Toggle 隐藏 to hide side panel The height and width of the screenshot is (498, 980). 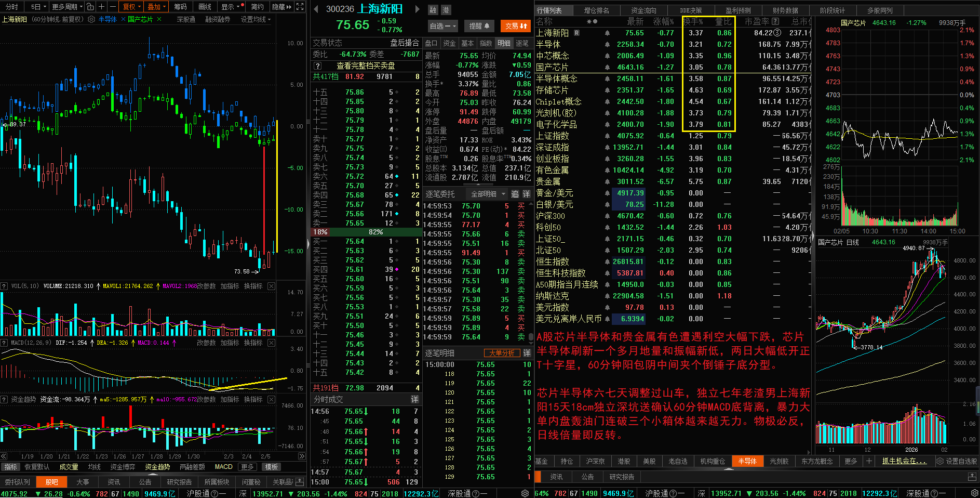coord(281,7)
